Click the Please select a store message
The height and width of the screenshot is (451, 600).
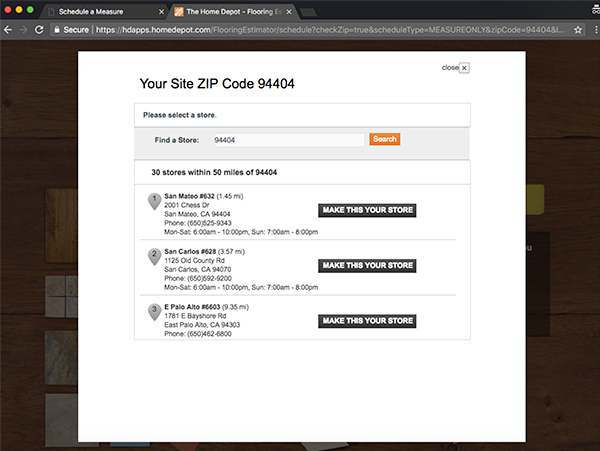tap(180, 115)
